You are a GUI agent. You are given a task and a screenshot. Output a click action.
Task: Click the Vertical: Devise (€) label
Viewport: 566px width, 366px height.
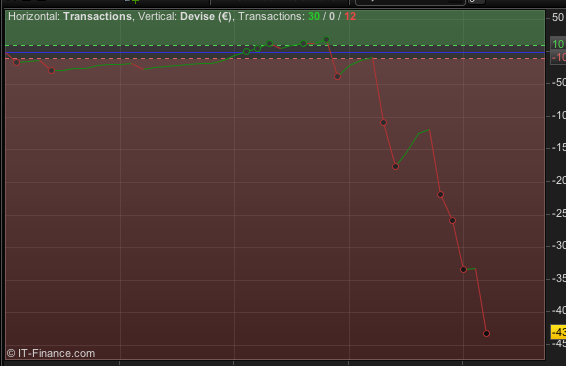coord(185,17)
